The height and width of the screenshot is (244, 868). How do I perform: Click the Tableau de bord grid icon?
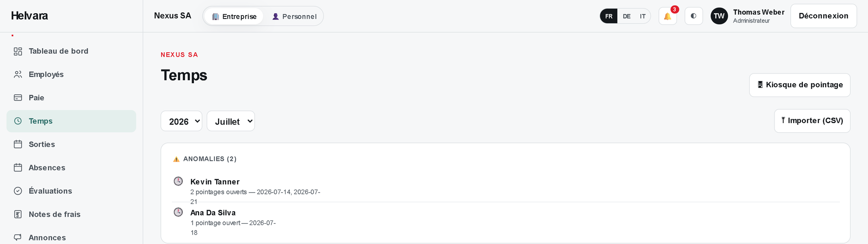coord(18,51)
